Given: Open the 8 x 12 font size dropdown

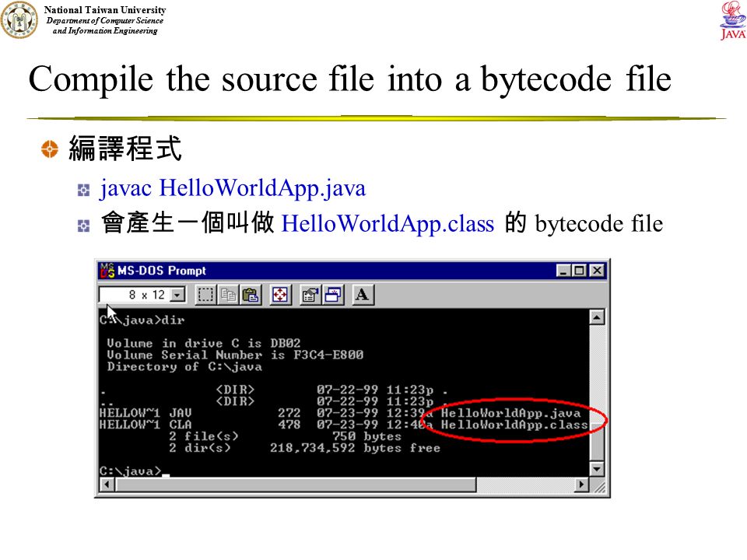Looking at the screenshot, I should pos(177,295).
